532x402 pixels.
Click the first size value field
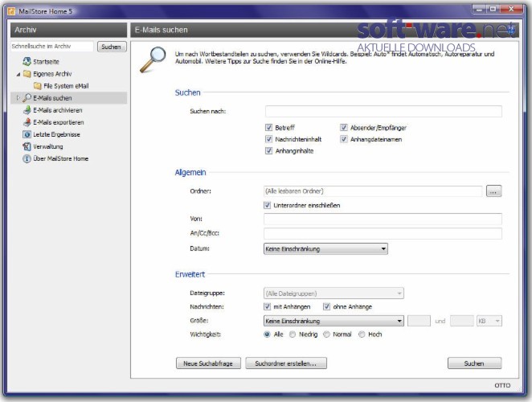click(419, 321)
